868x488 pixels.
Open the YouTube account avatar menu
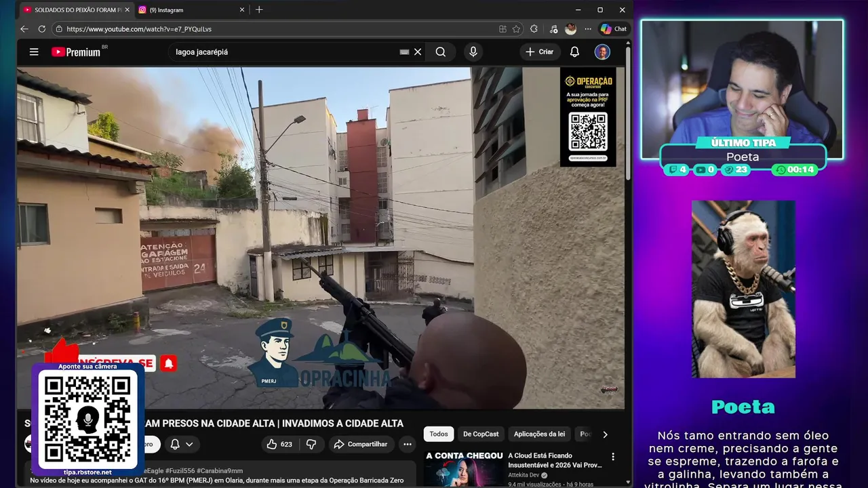[x=602, y=52]
